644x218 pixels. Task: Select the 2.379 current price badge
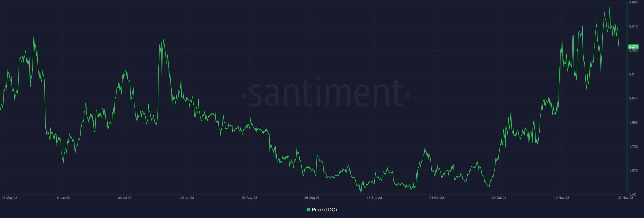click(633, 47)
